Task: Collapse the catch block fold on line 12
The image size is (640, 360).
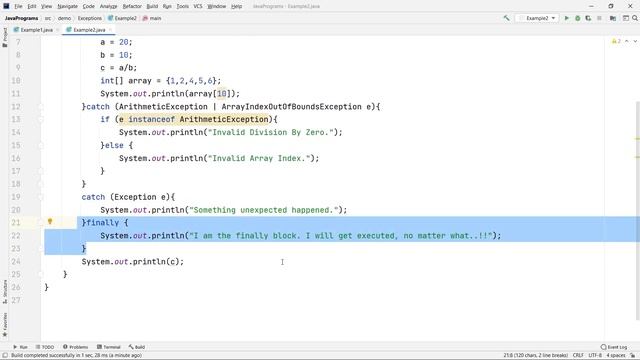Action: [41, 107]
